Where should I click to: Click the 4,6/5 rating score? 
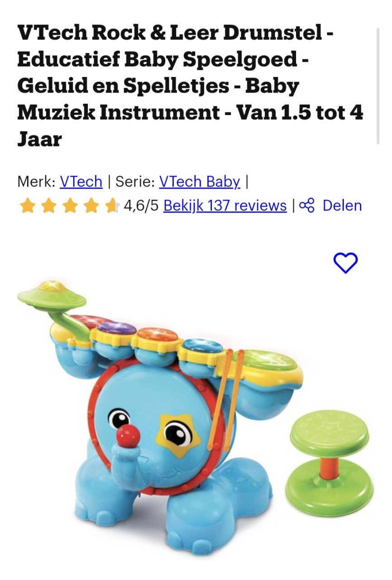[x=141, y=206]
